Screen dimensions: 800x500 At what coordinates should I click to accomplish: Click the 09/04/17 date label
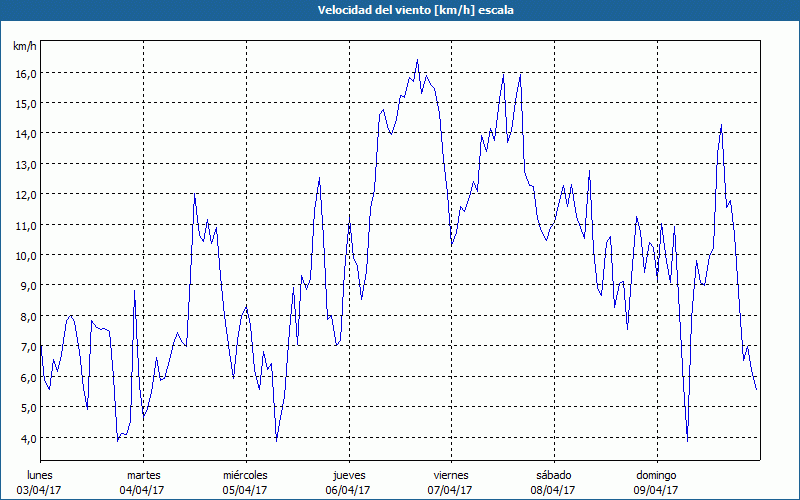point(655,490)
